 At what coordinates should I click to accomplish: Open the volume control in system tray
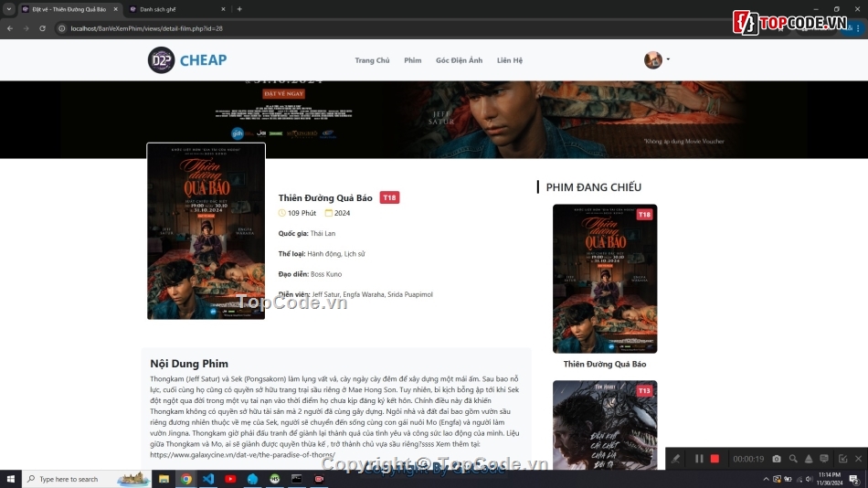pos(809,479)
